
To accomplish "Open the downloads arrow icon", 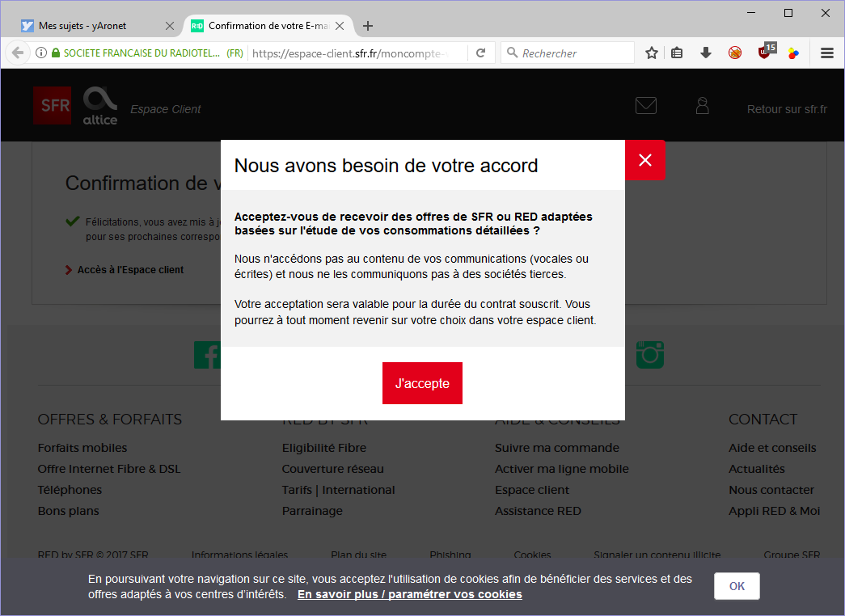I will point(705,53).
